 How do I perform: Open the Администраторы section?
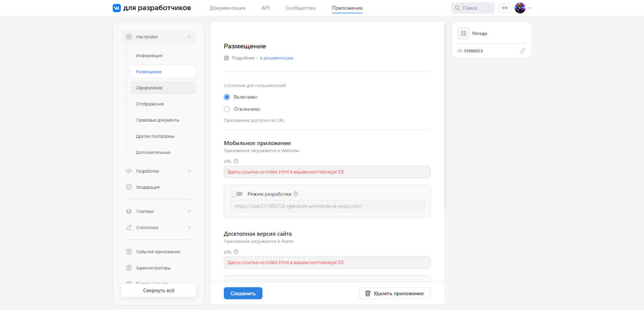153,268
